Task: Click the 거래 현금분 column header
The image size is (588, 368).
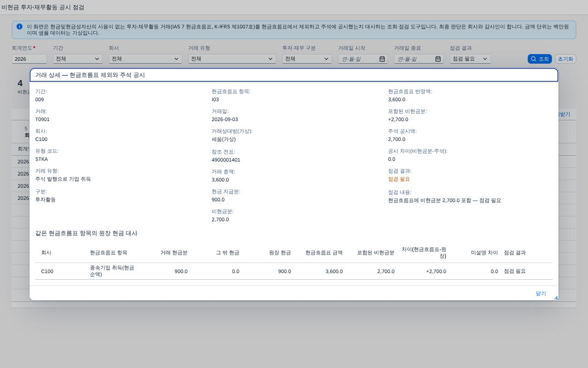Action: tap(174, 253)
